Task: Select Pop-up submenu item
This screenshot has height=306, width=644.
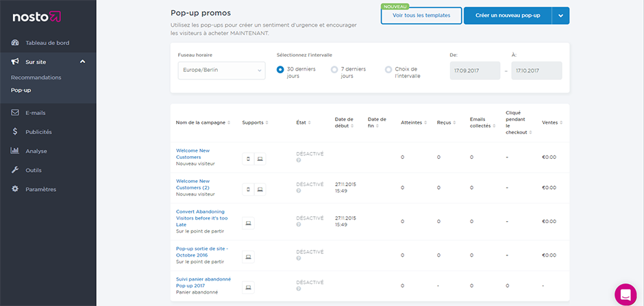Action: [x=21, y=90]
